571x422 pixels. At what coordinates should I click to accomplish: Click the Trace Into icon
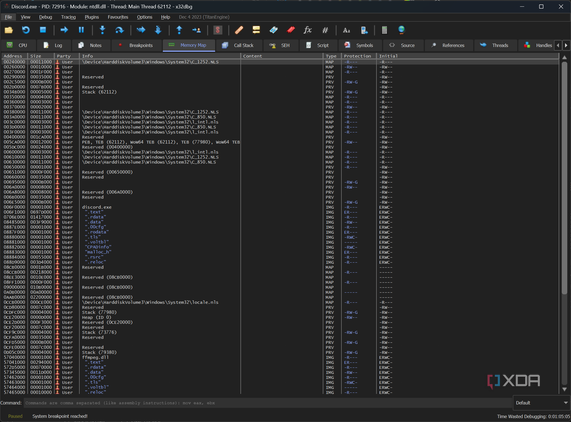click(141, 30)
